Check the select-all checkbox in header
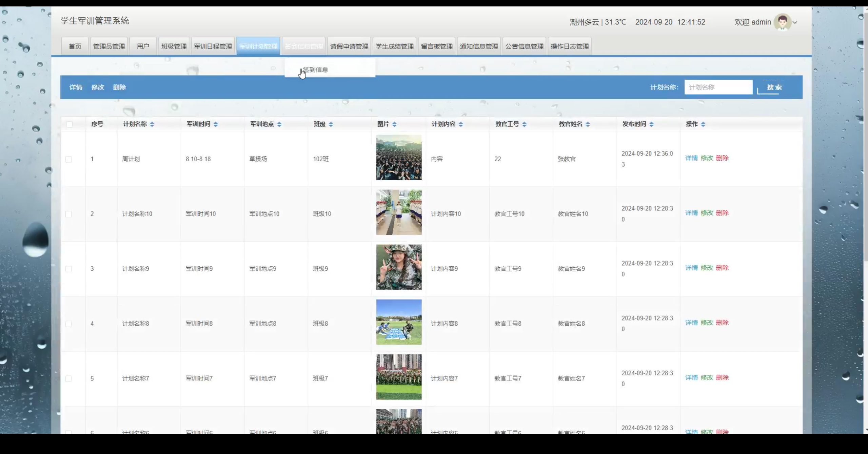This screenshot has width=868, height=454. coord(70,124)
